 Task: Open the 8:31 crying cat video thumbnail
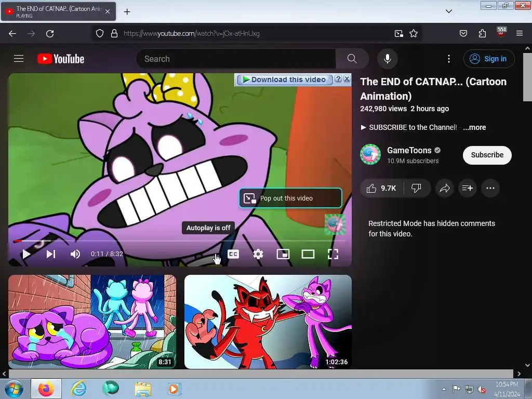click(x=92, y=322)
